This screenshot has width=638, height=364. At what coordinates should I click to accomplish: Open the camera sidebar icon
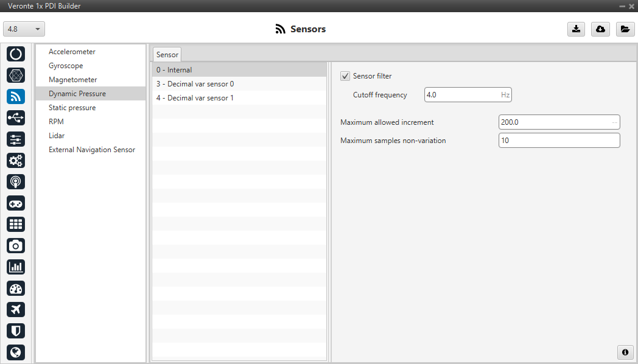[16, 246]
